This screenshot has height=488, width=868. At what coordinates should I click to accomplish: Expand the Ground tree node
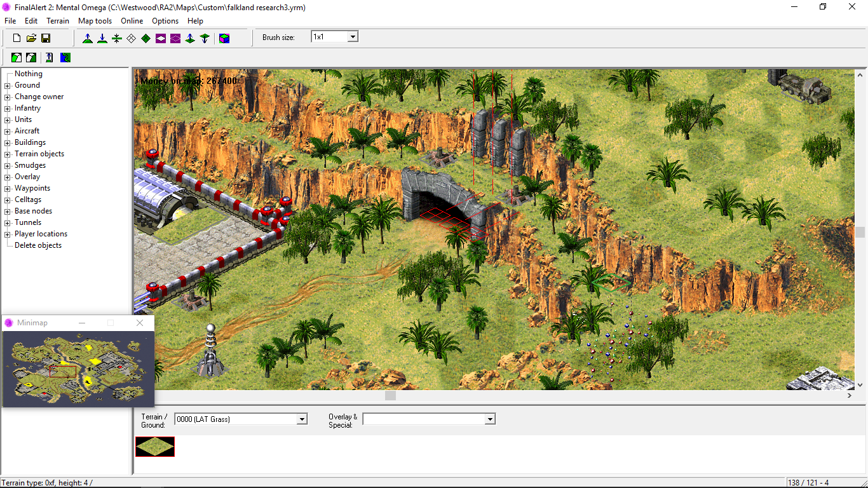pos(8,85)
